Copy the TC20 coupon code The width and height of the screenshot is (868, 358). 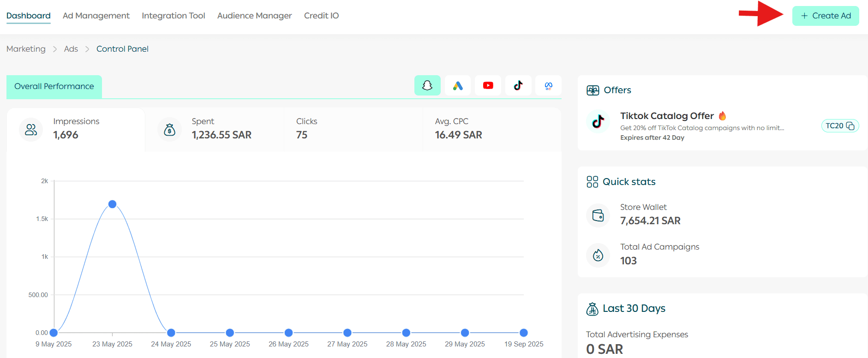(850, 126)
